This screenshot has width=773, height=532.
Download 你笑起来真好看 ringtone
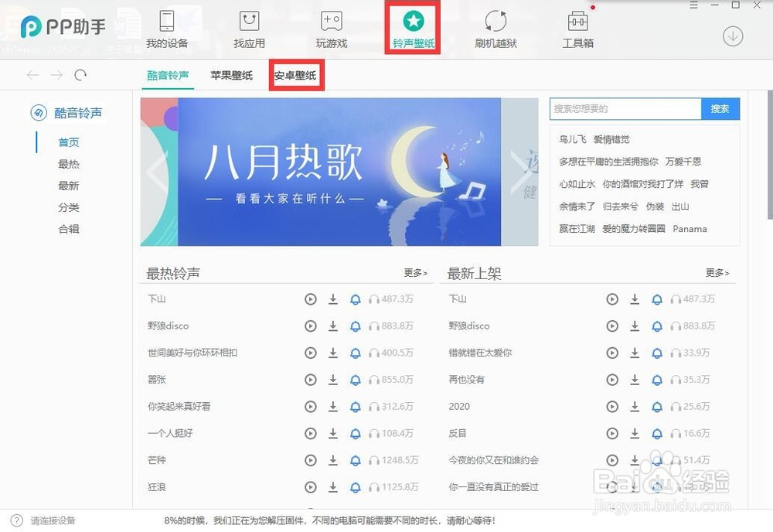[333, 406]
